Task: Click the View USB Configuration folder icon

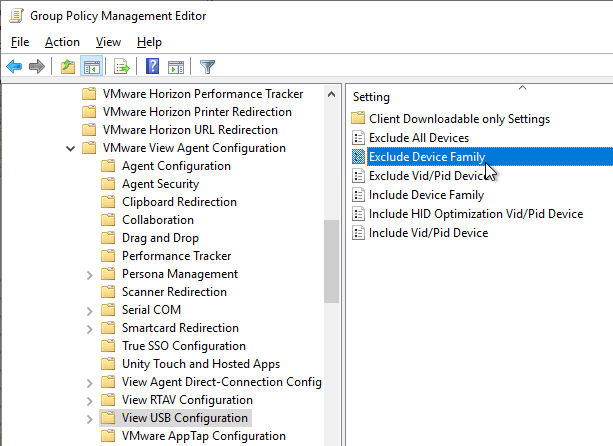Action: click(108, 417)
